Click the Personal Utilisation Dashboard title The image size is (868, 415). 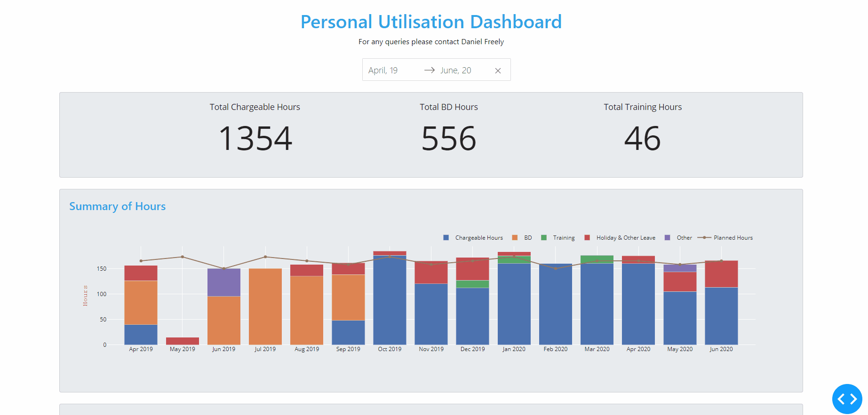431,22
